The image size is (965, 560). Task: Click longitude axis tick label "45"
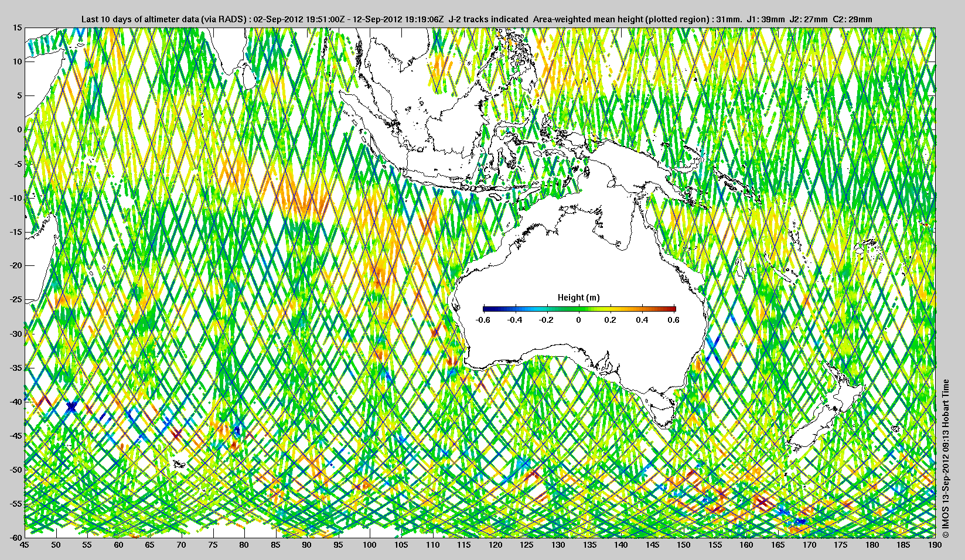(x=25, y=545)
